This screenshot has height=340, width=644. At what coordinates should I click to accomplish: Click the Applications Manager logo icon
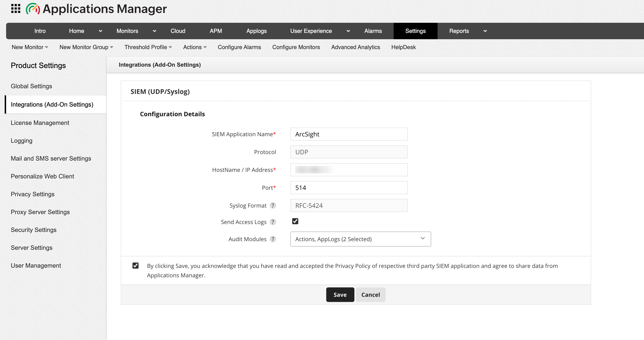coord(33,9)
